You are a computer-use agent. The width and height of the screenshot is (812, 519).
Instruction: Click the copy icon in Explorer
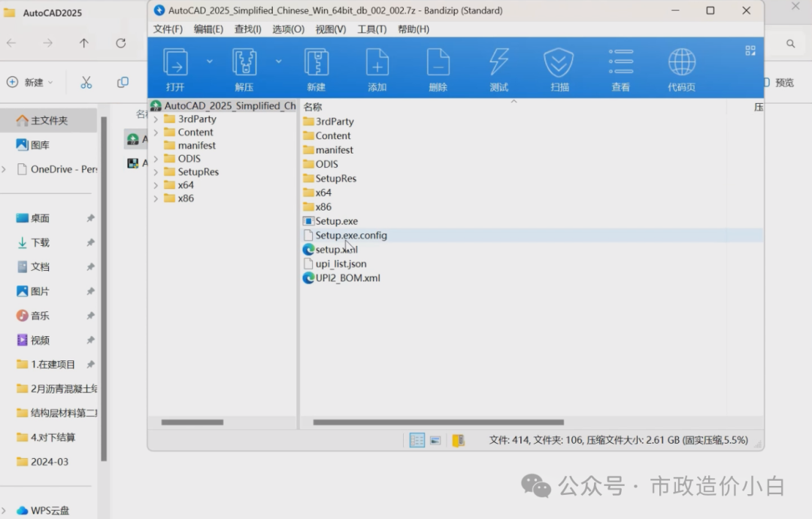pos(123,82)
